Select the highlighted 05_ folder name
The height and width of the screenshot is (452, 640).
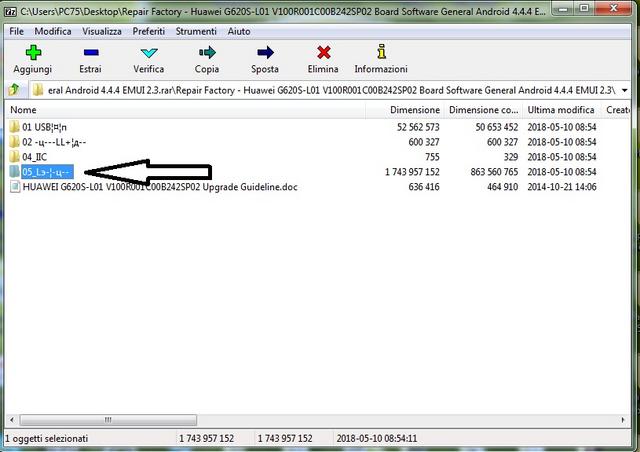(47, 172)
